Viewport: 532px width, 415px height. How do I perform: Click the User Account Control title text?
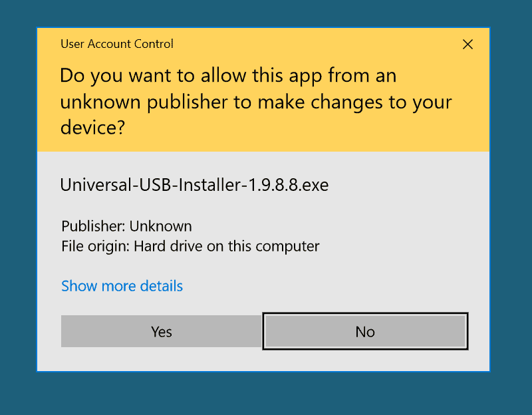pyautogui.click(x=116, y=44)
